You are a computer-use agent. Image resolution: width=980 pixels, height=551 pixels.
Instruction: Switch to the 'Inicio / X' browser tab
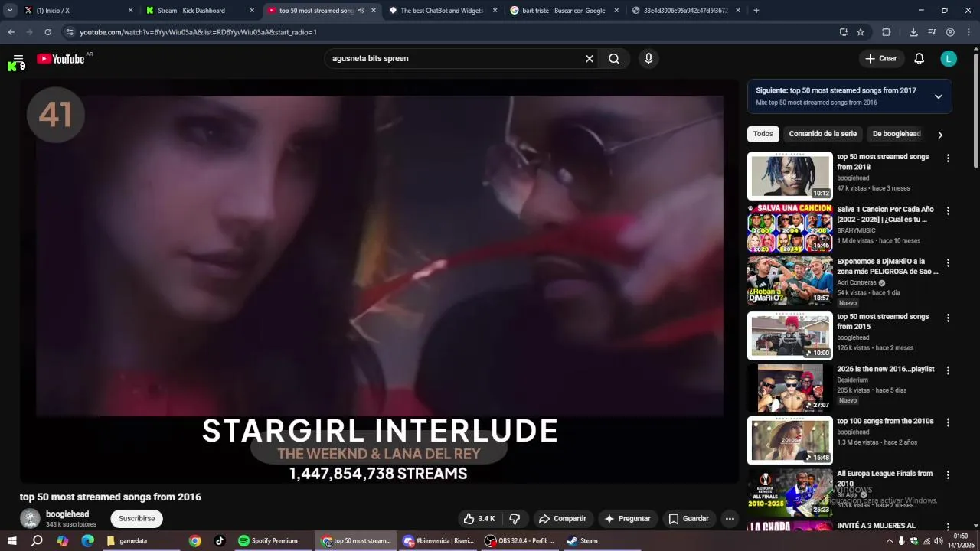tap(79, 11)
